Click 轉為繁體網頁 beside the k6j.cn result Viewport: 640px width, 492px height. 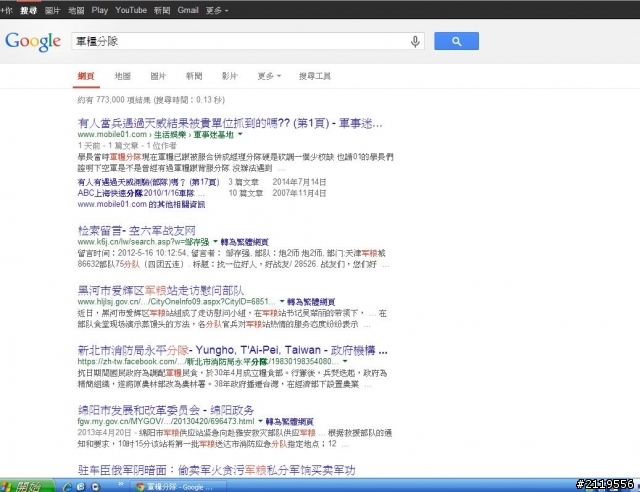(x=244, y=242)
